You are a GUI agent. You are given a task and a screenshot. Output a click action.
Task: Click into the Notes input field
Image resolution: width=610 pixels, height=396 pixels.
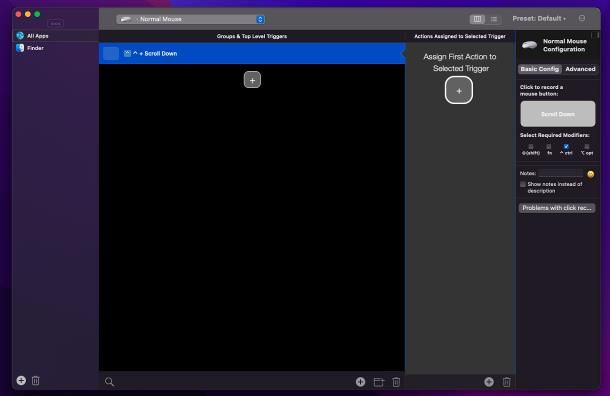561,173
